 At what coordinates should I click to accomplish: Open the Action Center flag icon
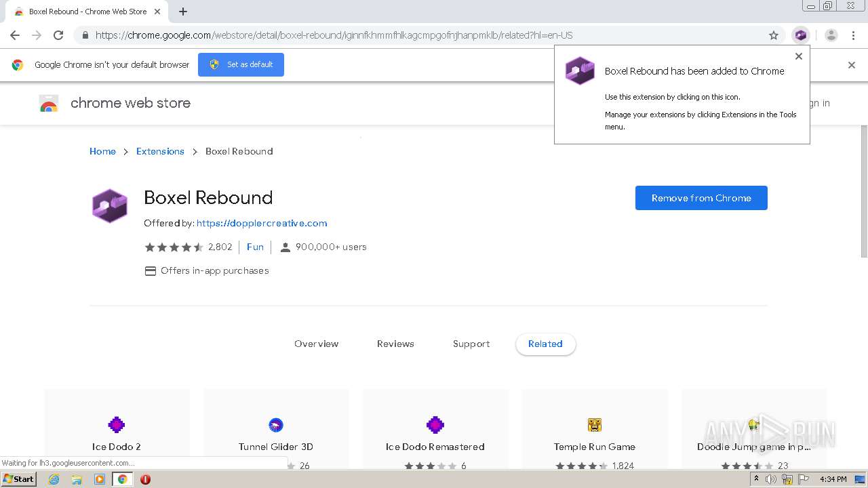click(803, 479)
